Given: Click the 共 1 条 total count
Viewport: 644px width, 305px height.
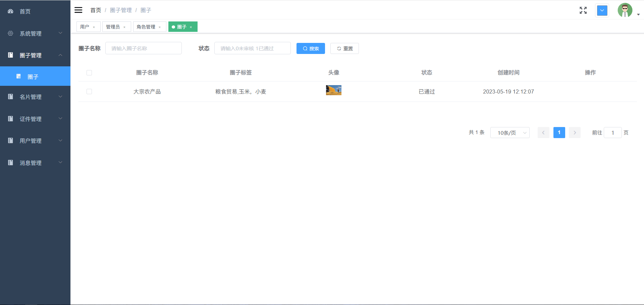Looking at the screenshot, I should coord(477,132).
